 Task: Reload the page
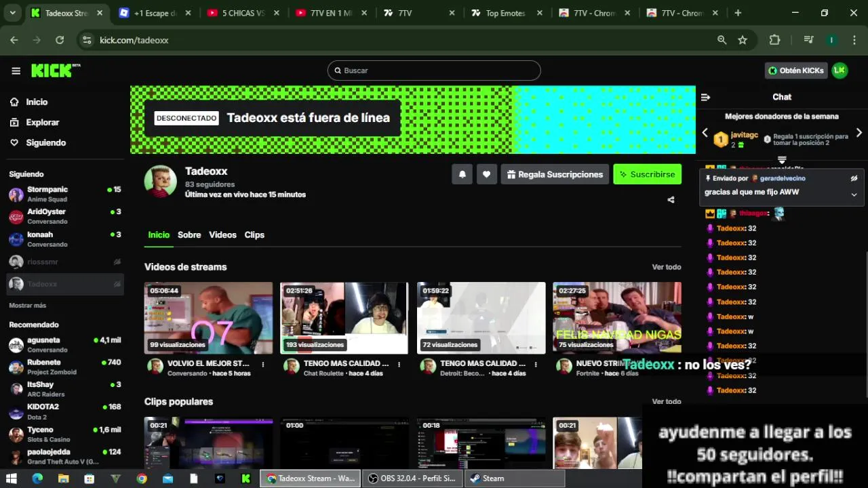coord(60,40)
